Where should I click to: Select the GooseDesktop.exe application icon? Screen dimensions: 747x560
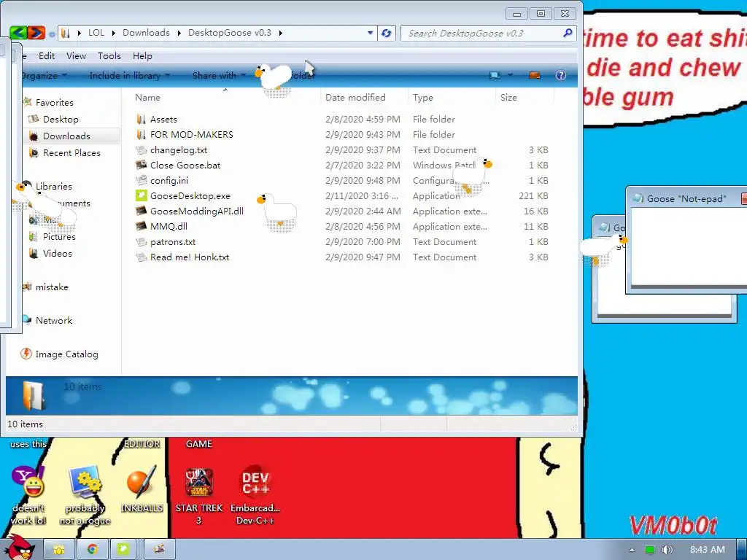point(141,195)
